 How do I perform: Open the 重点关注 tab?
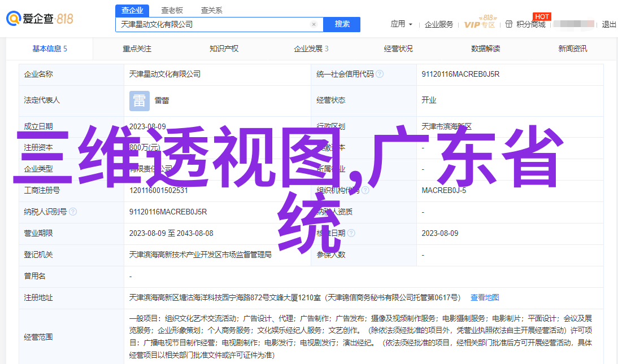pyautogui.click(x=137, y=49)
